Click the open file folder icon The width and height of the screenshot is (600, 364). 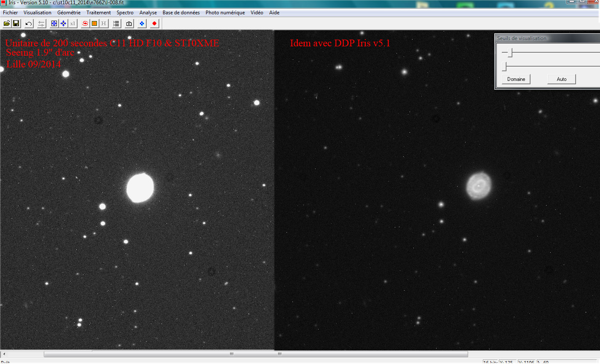[x=7, y=24]
